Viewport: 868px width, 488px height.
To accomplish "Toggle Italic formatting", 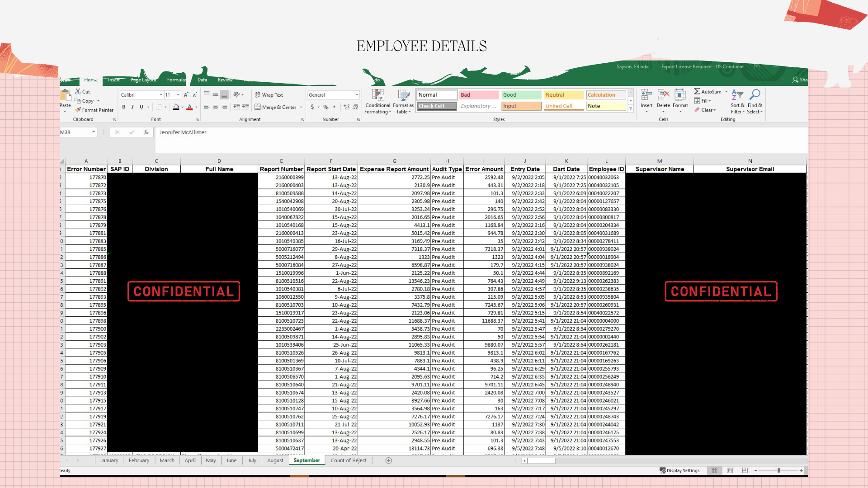I will (132, 107).
